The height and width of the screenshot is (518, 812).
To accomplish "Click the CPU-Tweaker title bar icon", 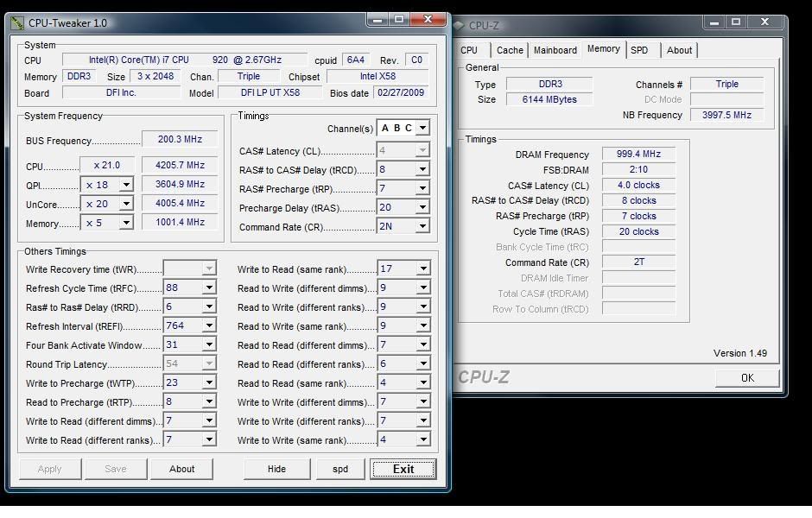I will click(x=17, y=23).
